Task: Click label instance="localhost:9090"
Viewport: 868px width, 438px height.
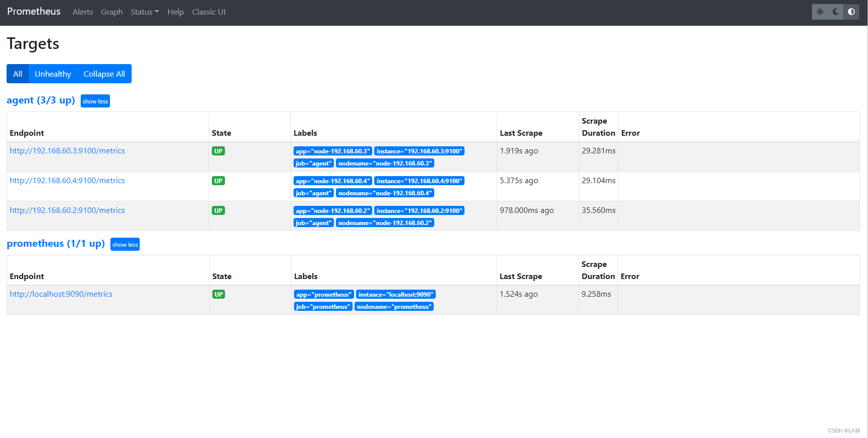Action: [396, 294]
